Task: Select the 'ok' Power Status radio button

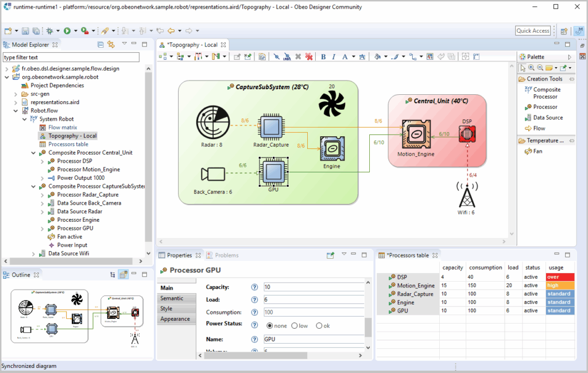Action: 319,326
